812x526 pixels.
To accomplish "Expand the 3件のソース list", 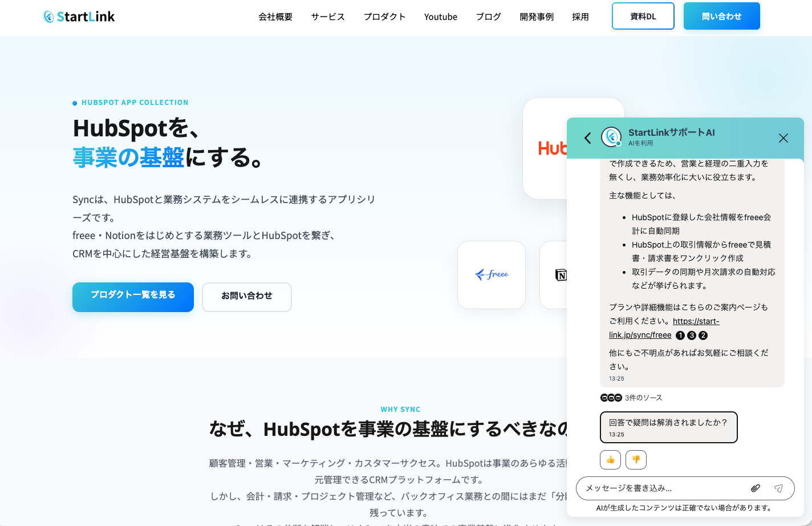I will 631,398.
